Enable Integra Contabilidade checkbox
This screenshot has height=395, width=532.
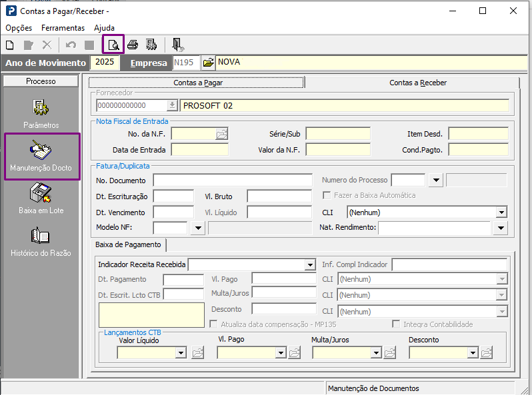coord(396,324)
